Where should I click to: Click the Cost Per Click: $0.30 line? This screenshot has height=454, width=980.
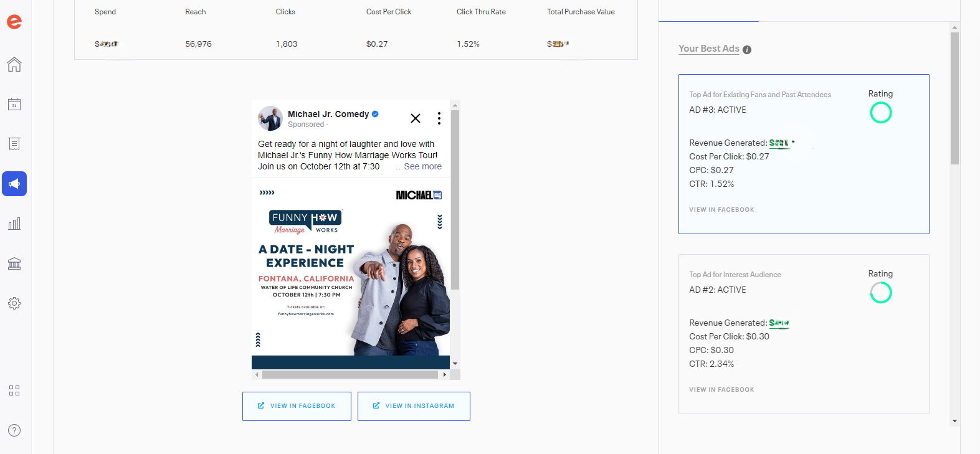pos(729,336)
